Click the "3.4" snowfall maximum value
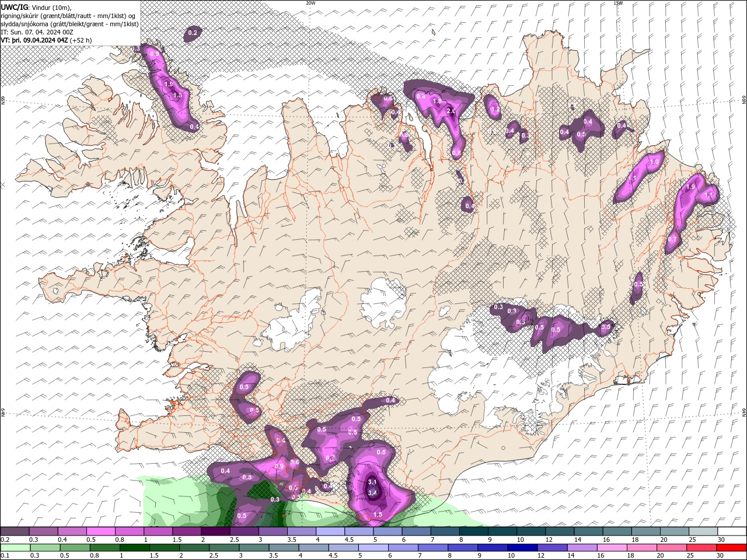Viewport: 747px width, 560px height. click(x=373, y=493)
